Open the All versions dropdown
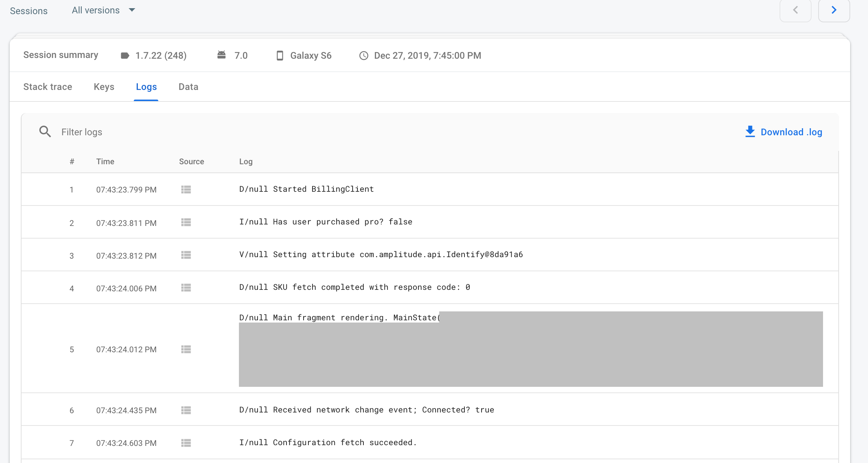Screen dimensions: 868x463 point(103,10)
